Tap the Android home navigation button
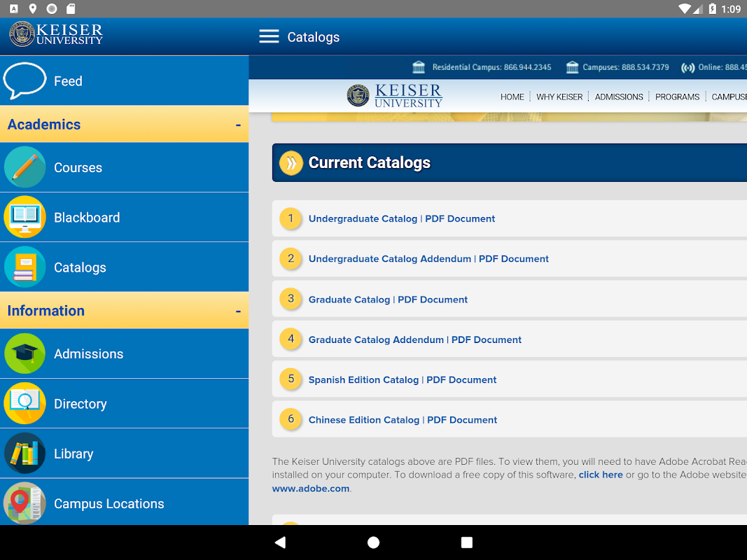This screenshot has width=747, height=560. [x=374, y=542]
